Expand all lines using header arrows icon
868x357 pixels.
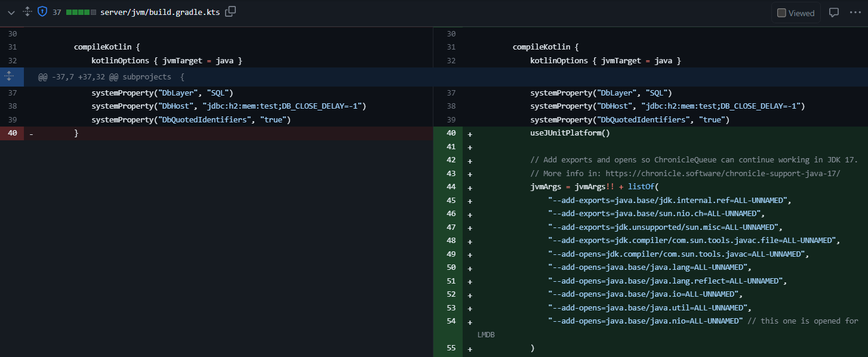click(x=27, y=12)
